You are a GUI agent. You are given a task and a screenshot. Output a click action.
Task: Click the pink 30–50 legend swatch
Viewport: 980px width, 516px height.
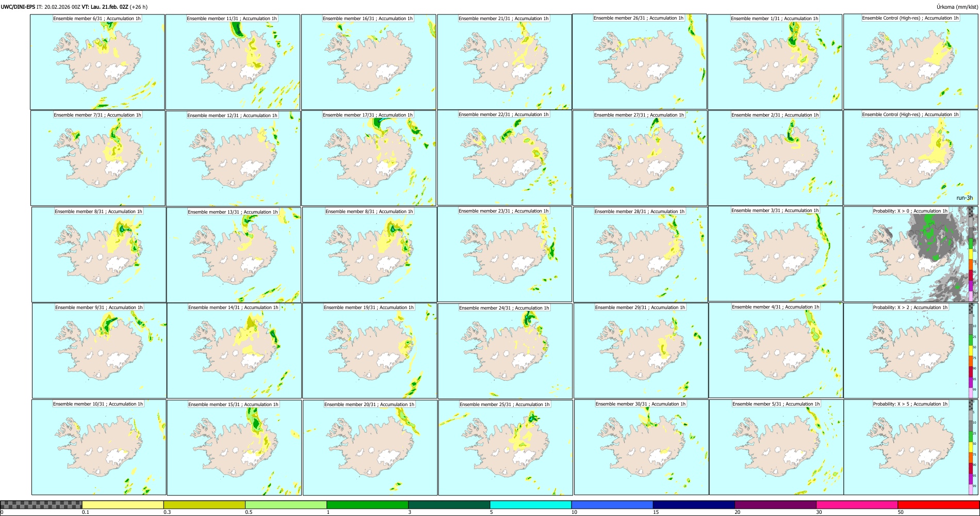point(857,505)
